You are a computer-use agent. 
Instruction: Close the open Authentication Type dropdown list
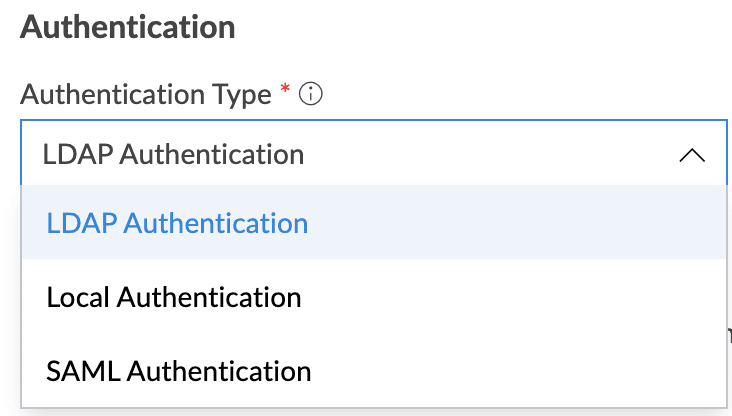[x=692, y=155]
